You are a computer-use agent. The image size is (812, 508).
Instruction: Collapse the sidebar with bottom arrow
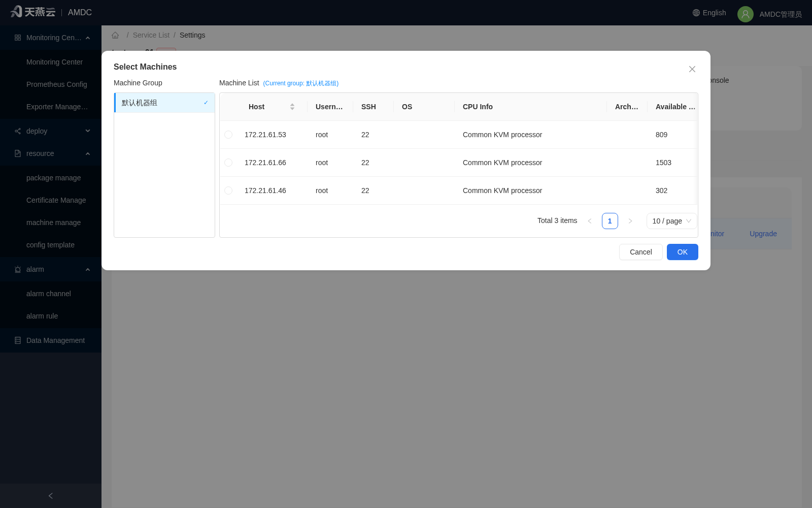51,496
